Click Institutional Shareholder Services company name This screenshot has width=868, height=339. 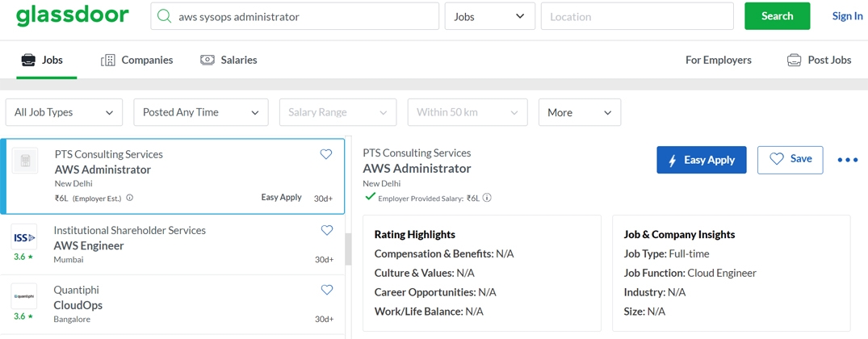pyautogui.click(x=129, y=230)
